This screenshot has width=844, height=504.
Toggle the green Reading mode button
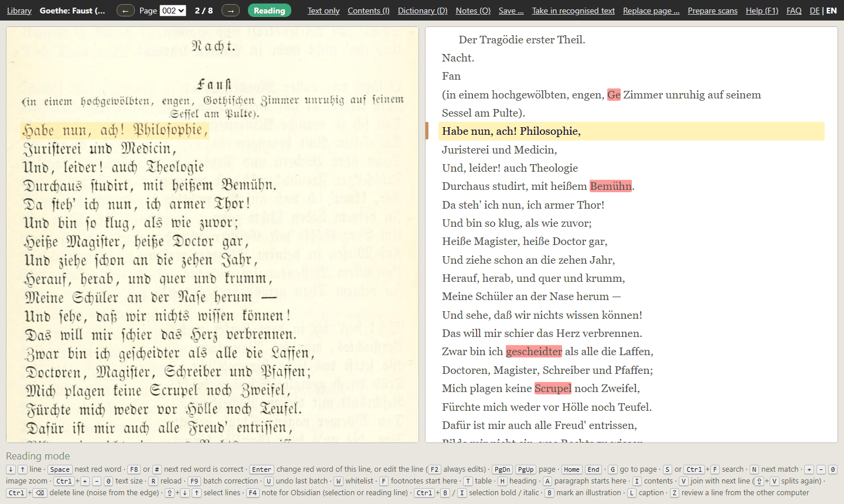pos(269,11)
